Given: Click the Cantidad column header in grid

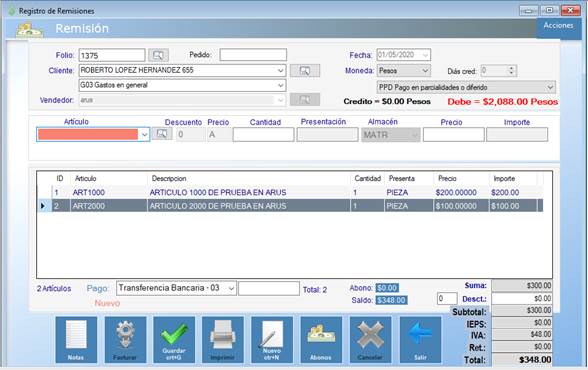Looking at the screenshot, I should pos(368,178).
